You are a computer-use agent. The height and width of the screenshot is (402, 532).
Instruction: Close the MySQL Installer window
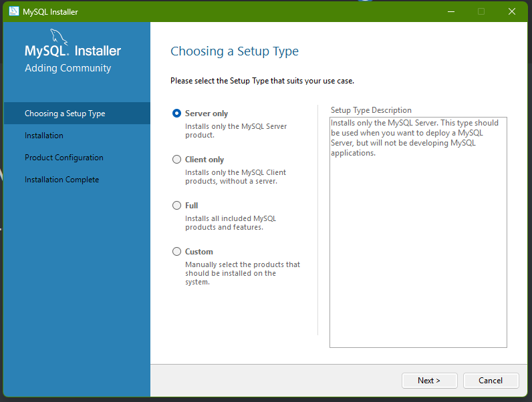point(512,11)
